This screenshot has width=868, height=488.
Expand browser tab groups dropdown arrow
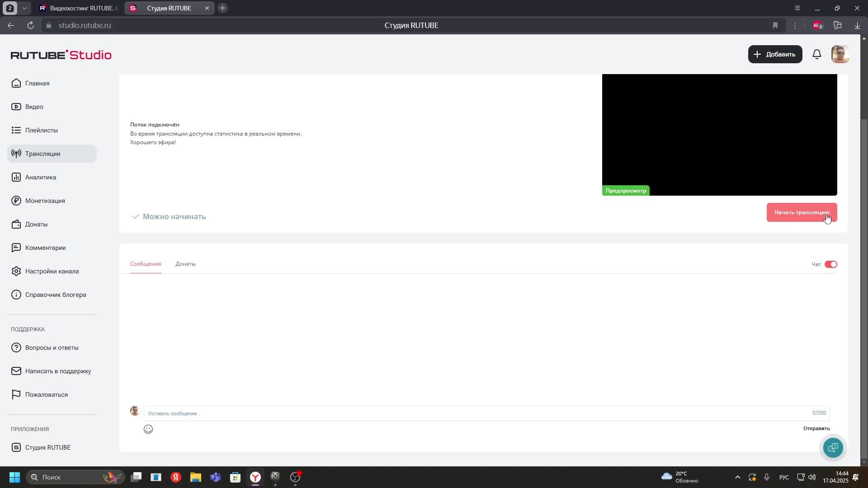[25, 8]
